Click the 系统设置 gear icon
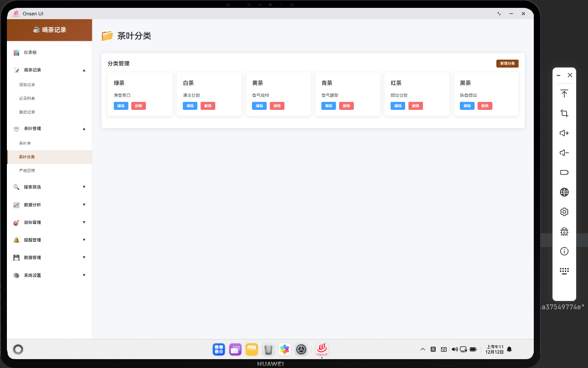The height and width of the screenshot is (368, 588). pyautogui.click(x=16, y=275)
